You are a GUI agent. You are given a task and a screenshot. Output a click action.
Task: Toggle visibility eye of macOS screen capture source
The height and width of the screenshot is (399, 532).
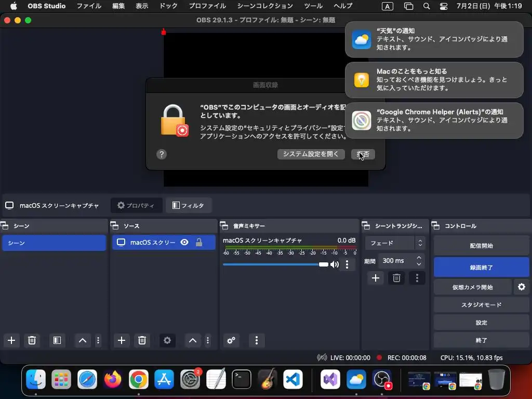coord(184,242)
